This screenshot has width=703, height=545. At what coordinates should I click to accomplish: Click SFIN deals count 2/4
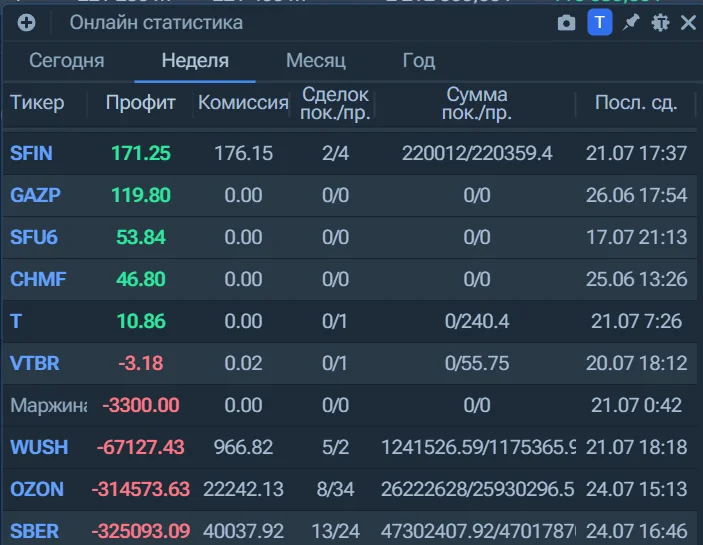click(x=335, y=153)
